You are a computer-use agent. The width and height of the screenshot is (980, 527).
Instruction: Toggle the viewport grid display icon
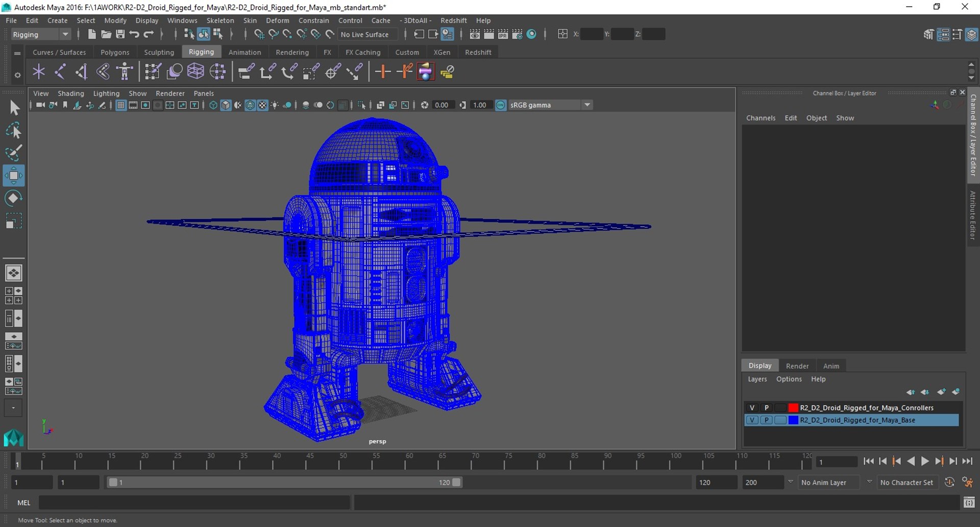(121, 105)
